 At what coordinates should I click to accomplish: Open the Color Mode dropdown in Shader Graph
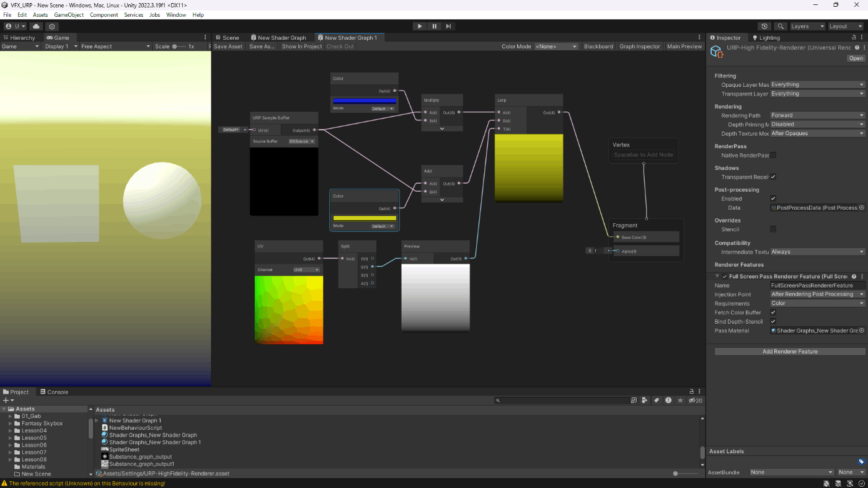pyautogui.click(x=556, y=47)
